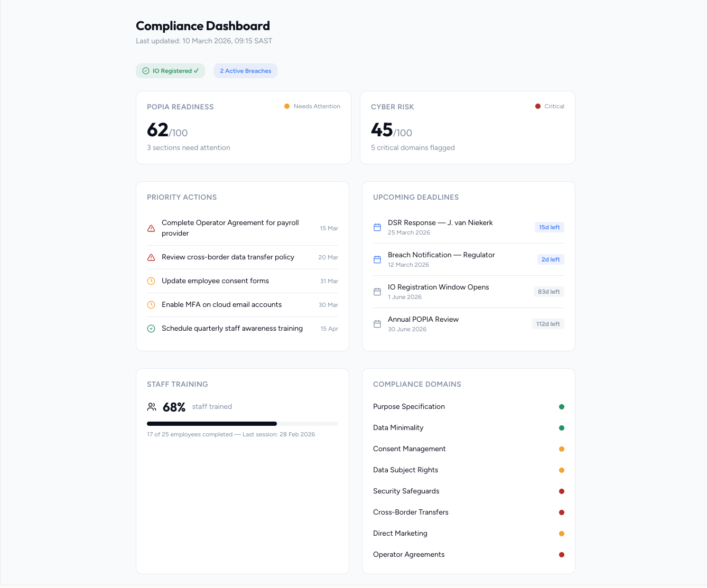Click the 68% staff trained value
This screenshot has width=707, height=588.
(x=174, y=407)
